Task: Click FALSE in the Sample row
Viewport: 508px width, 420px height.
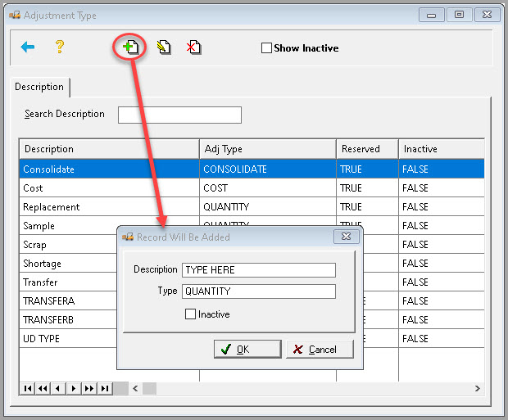Action: click(x=442, y=226)
